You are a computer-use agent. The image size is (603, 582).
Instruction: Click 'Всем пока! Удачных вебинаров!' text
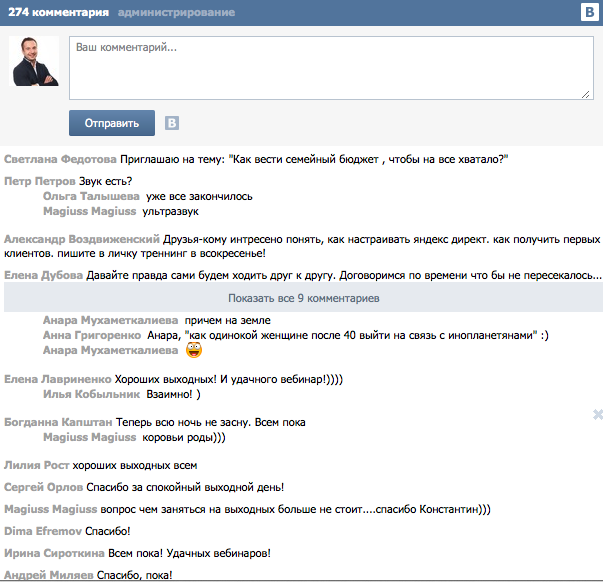(189, 553)
